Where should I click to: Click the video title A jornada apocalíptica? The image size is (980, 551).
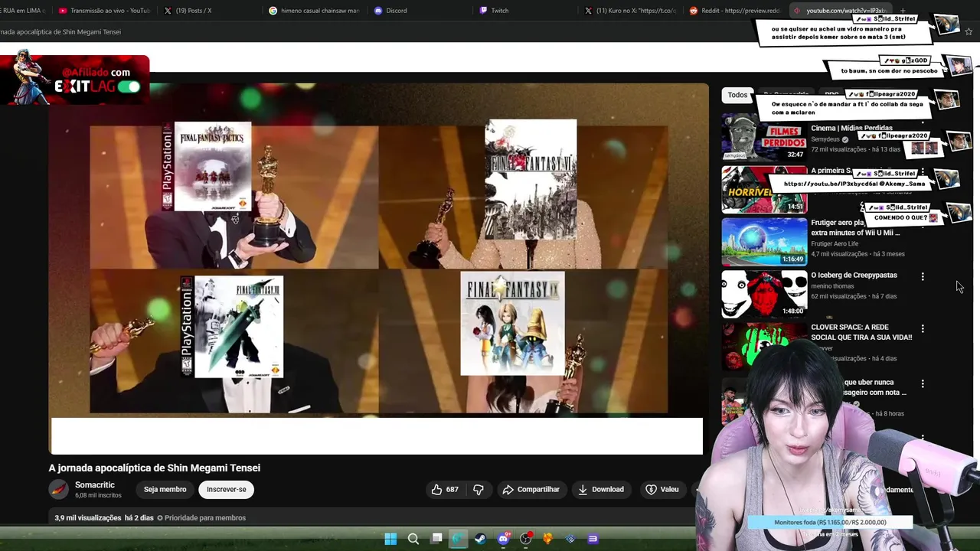(x=155, y=468)
